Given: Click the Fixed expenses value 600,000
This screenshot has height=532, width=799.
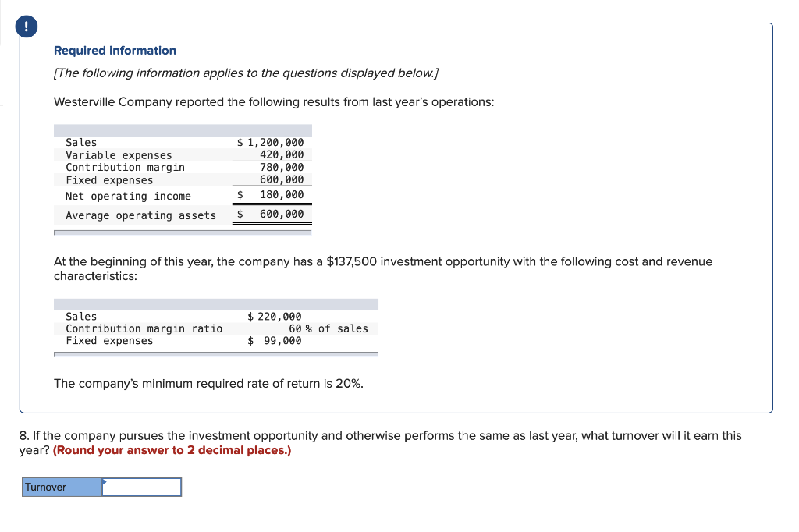Looking at the screenshot, I should tap(282, 179).
